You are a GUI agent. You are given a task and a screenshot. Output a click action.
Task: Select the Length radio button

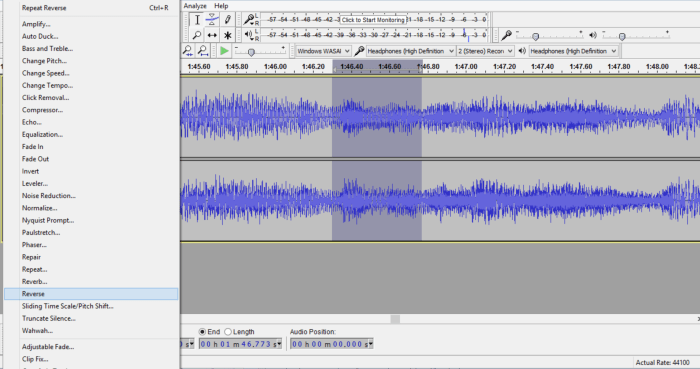(x=228, y=332)
